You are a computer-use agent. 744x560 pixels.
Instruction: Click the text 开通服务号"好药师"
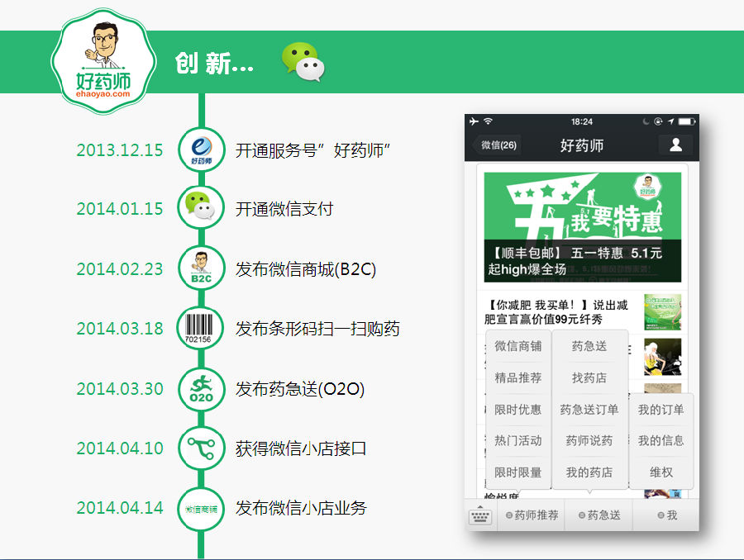pyautogui.click(x=312, y=150)
